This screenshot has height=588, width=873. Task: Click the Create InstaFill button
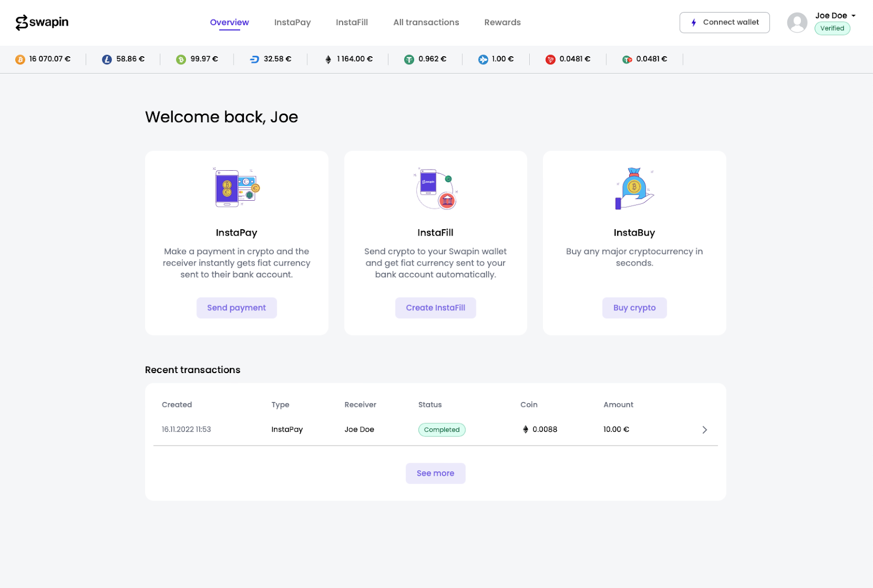[435, 308]
